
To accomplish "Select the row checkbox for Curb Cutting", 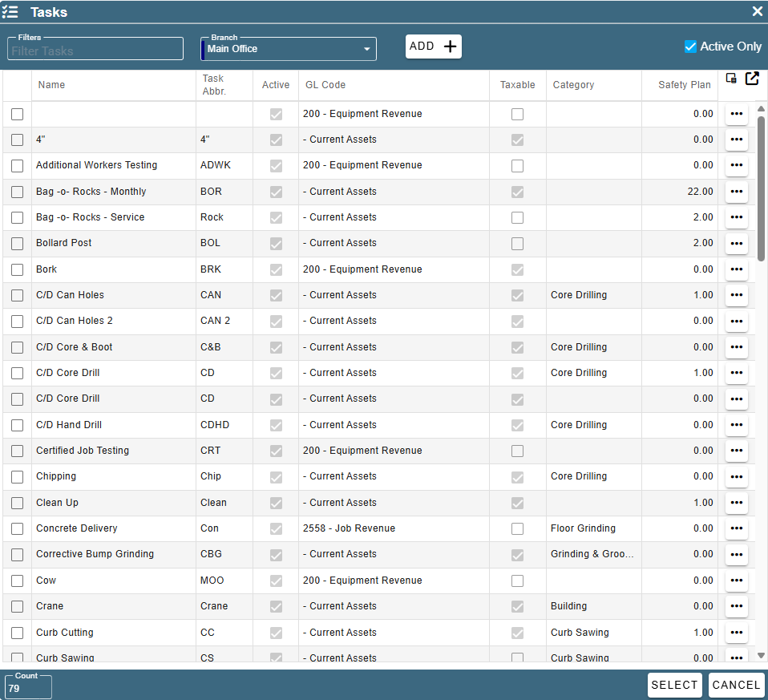I will click(17, 633).
